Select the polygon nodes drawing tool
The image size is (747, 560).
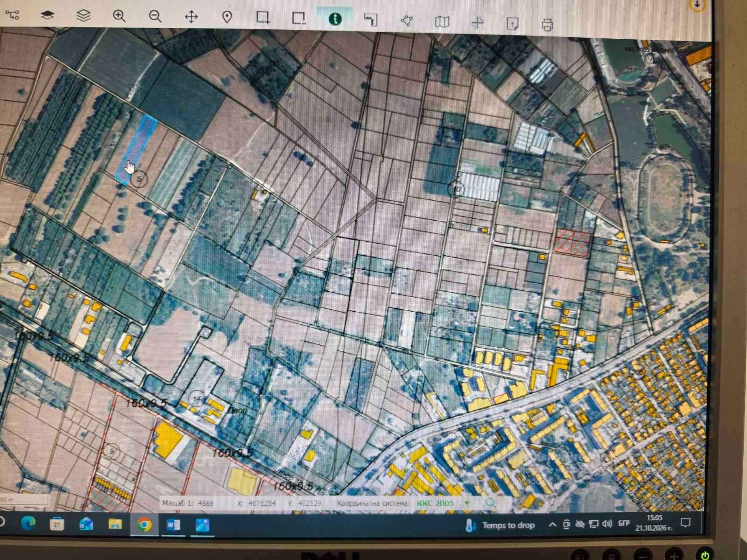(x=407, y=21)
